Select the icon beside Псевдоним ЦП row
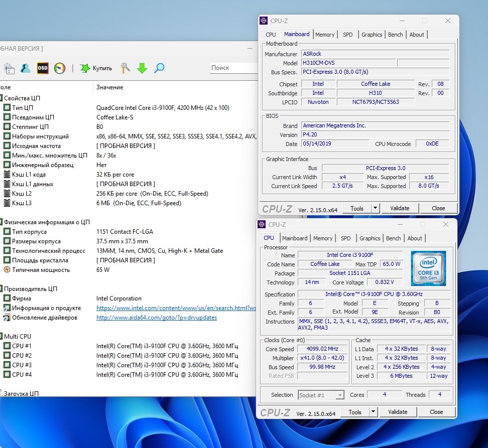The width and height of the screenshot is (488, 448). coord(7,117)
